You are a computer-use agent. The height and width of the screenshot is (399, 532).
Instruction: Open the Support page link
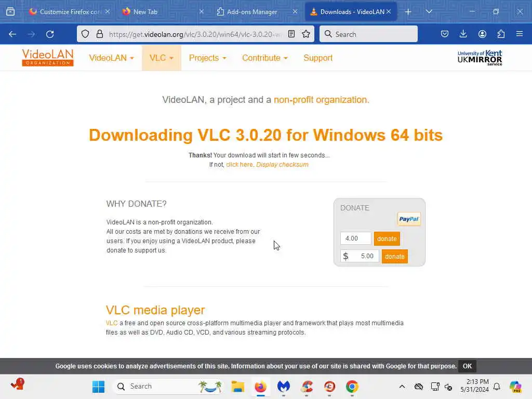318,58
